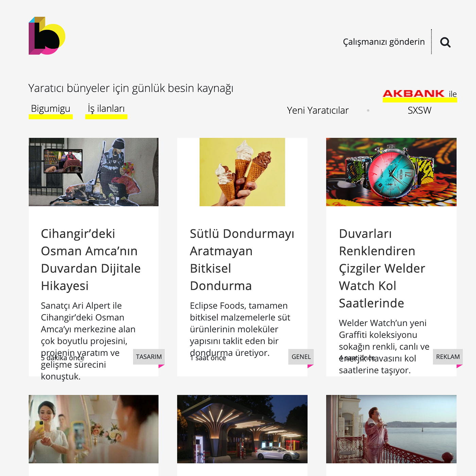Open the ice cream cones thumbnail
This screenshot has width=476, height=476.
(x=242, y=172)
